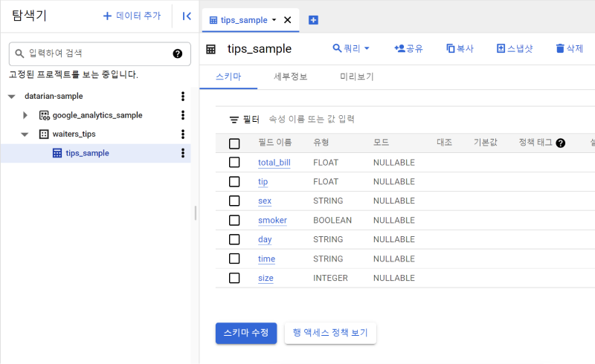Click the policy tag help icon
This screenshot has width=595, height=364.
561,143
